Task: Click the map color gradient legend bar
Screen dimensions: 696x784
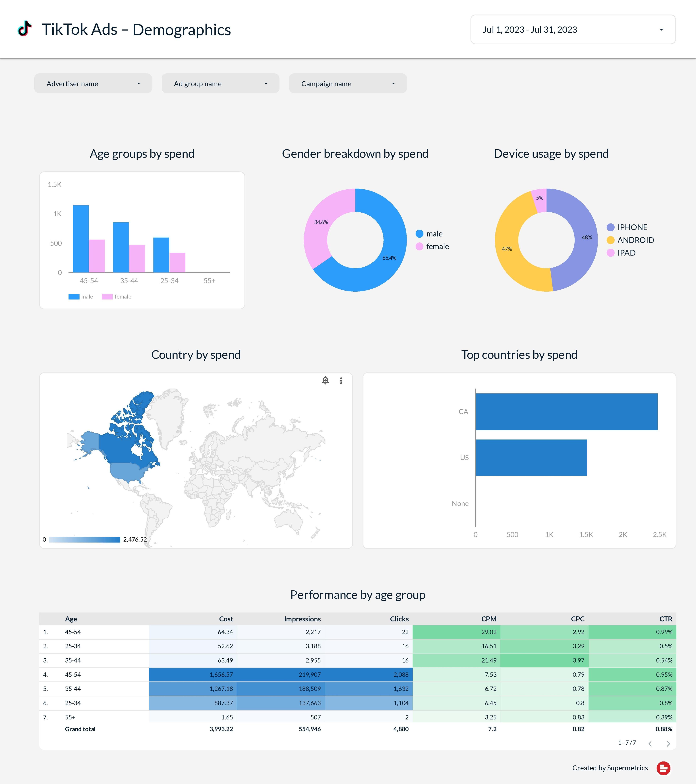Action: click(x=84, y=540)
